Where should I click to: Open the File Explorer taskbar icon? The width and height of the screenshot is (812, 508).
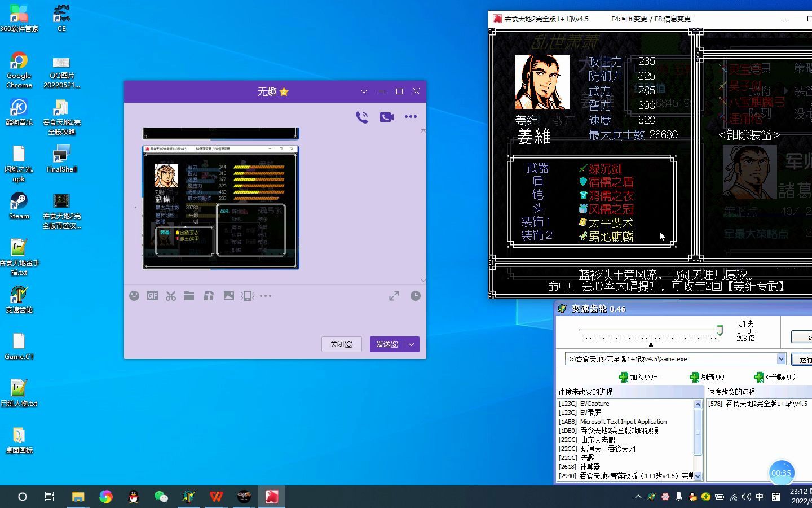point(78,497)
